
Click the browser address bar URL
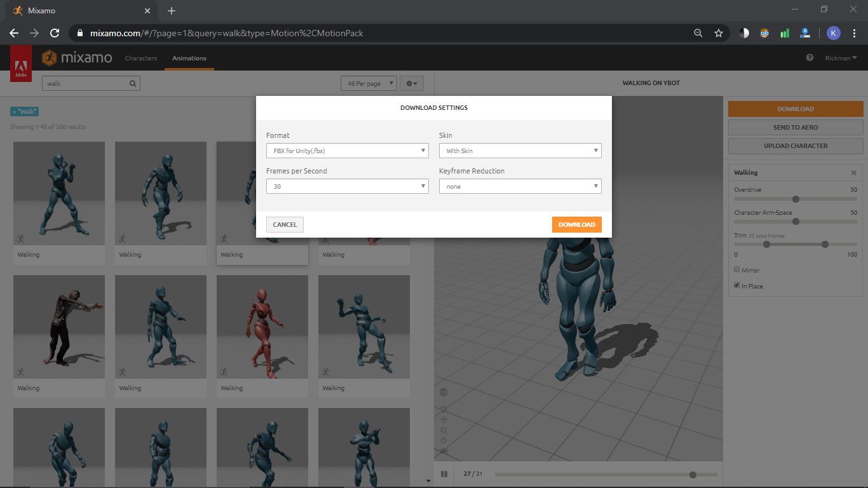[227, 33]
